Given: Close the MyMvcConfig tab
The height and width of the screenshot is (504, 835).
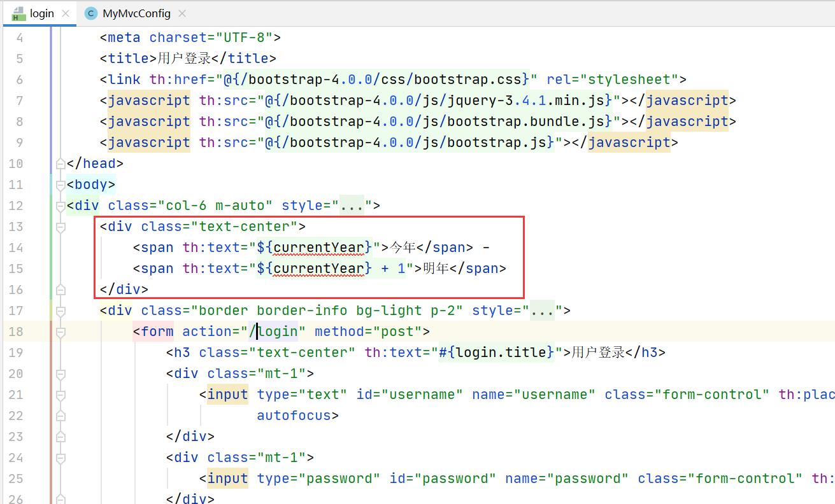Looking at the screenshot, I should (x=183, y=13).
